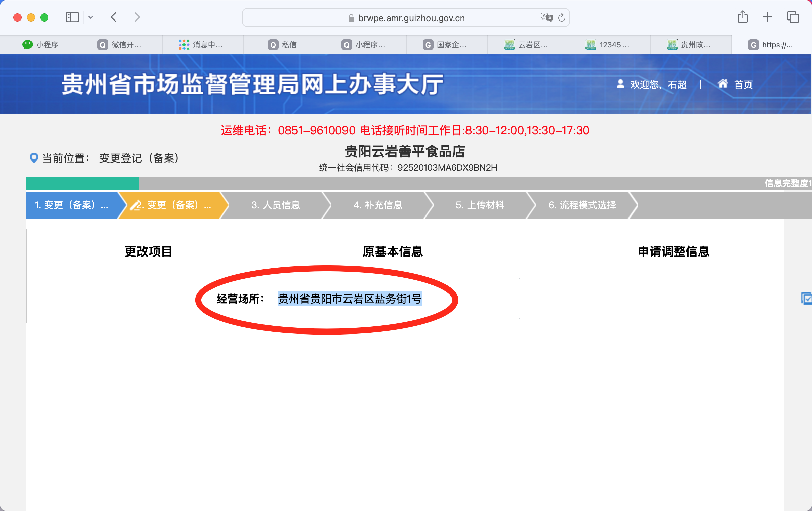Open step 6. 流程模式选择
Viewport: 812px width, 511px height.
point(582,205)
